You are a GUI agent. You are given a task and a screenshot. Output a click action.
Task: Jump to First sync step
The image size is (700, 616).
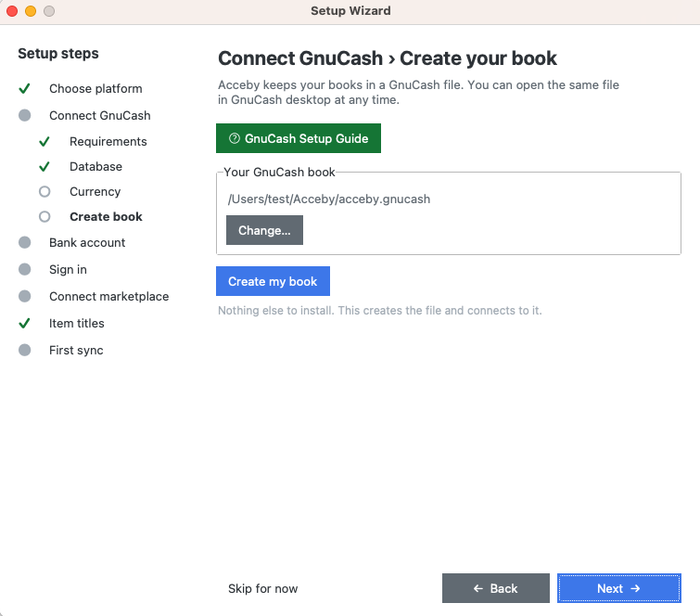tap(76, 350)
